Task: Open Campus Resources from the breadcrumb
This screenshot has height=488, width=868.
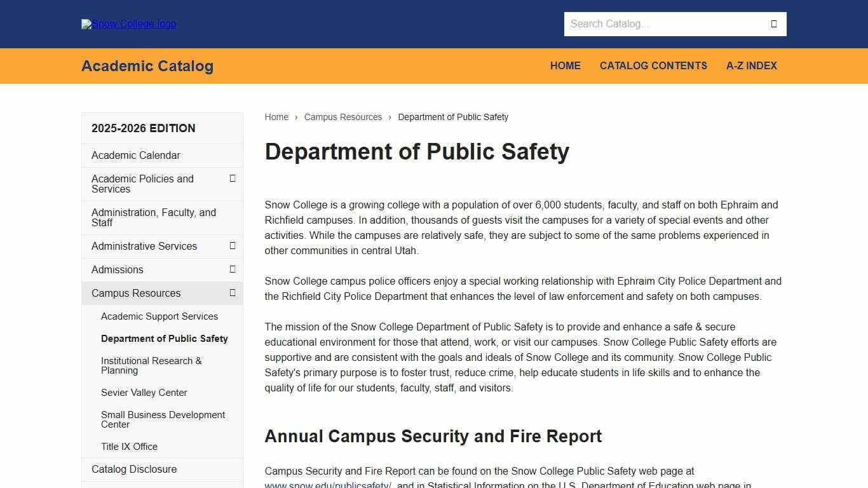Action: tap(343, 117)
